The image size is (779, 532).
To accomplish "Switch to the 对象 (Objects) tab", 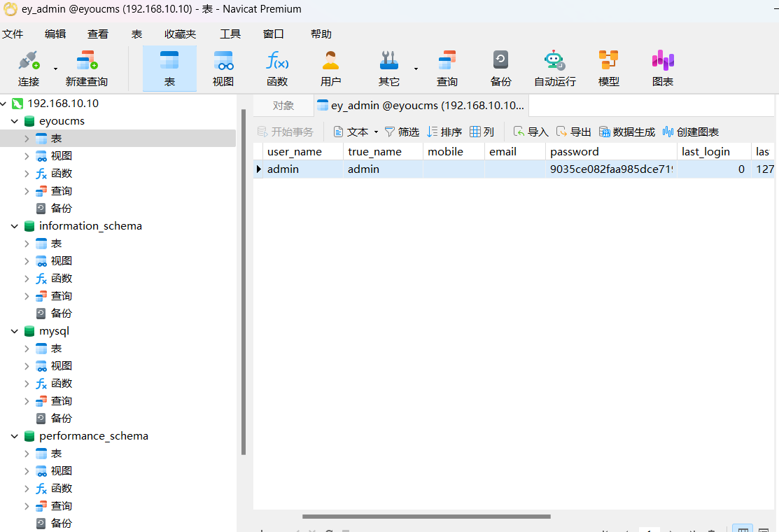I will point(283,106).
